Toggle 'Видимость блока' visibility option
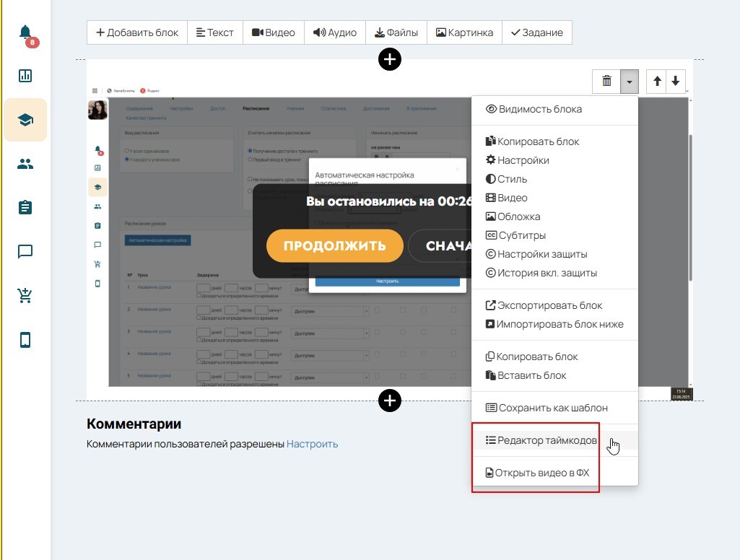The height and width of the screenshot is (560, 740). pyautogui.click(x=539, y=110)
